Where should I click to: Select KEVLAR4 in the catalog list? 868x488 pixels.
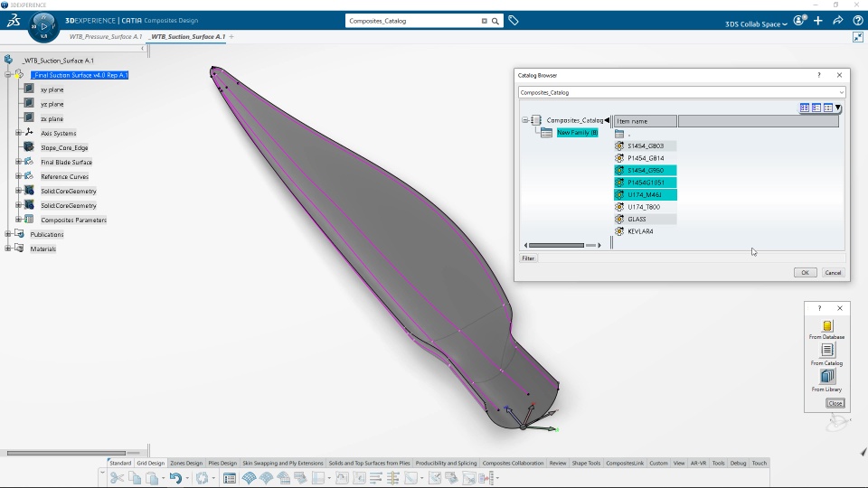pyautogui.click(x=640, y=231)
